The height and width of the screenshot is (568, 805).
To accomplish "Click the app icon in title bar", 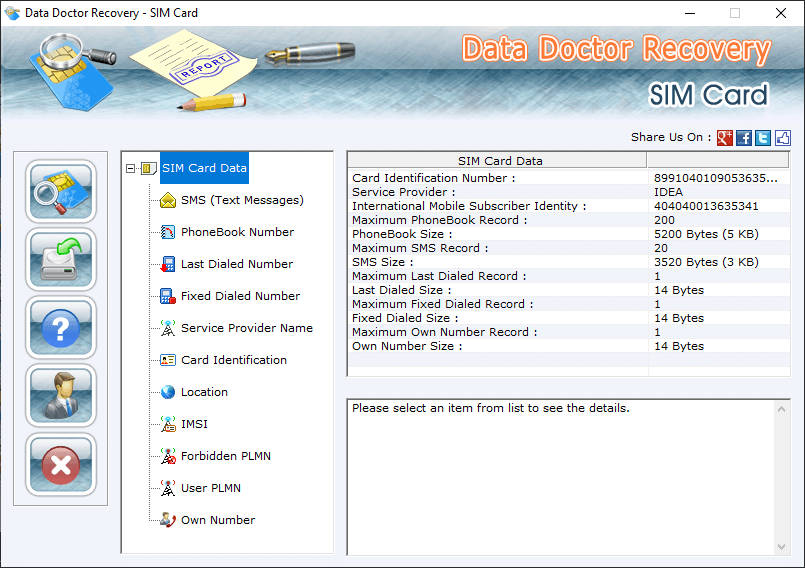I will pos(12,13).
